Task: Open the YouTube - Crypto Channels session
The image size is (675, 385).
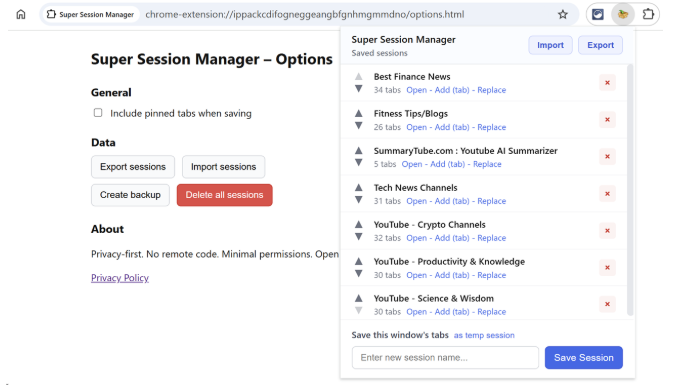Action: click(417, 238)
